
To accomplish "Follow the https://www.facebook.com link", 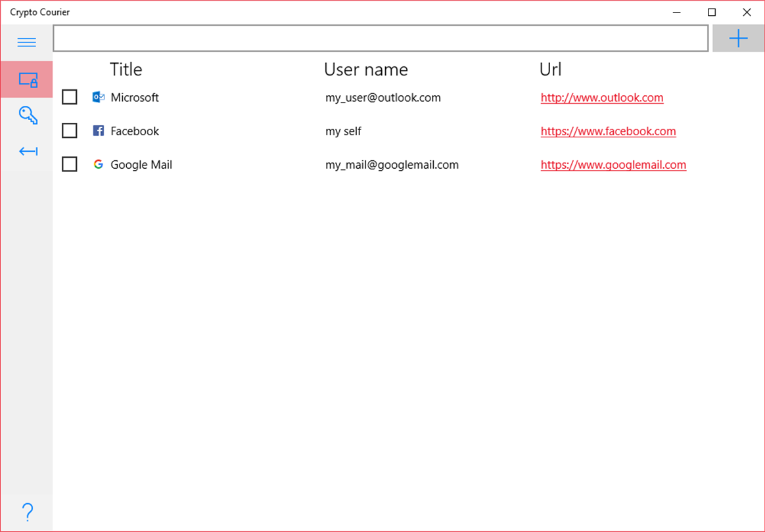I will pos(608,131).
